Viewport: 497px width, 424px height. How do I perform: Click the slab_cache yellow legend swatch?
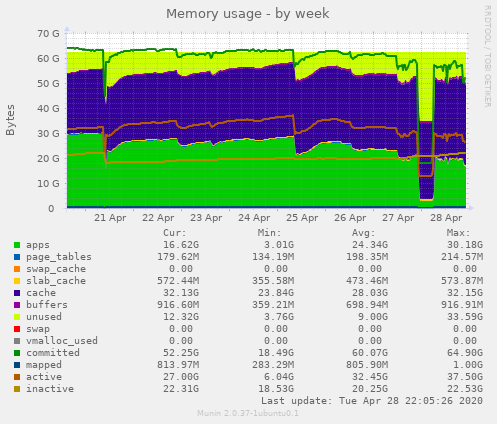click(x=17, y=281)
